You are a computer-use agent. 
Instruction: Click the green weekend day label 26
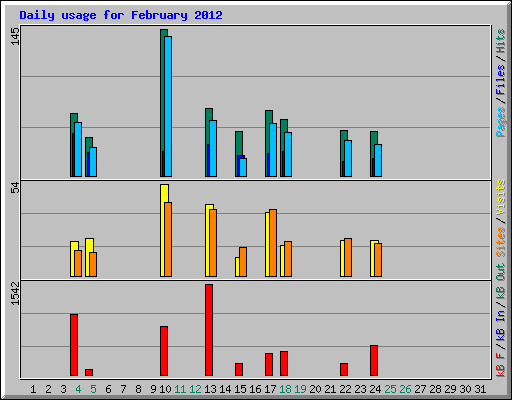tap(405, 389)
